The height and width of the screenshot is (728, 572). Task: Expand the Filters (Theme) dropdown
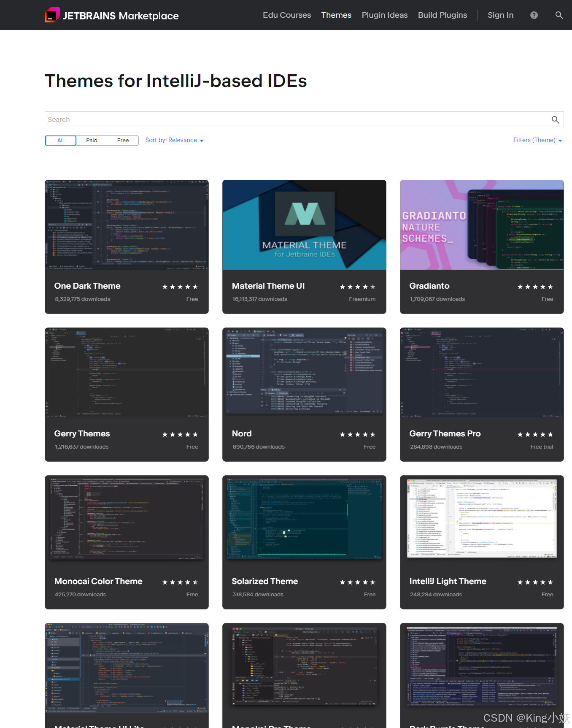click(x=537, y=140)
